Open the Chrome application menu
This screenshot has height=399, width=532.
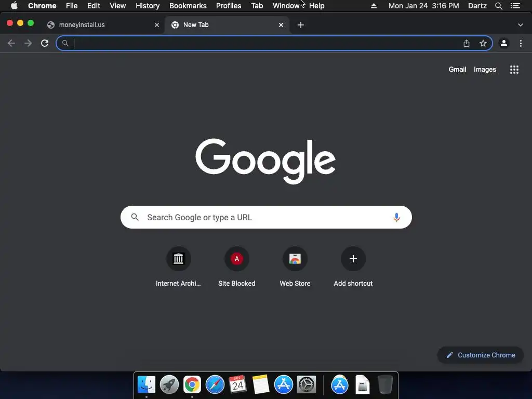[42, 6]
